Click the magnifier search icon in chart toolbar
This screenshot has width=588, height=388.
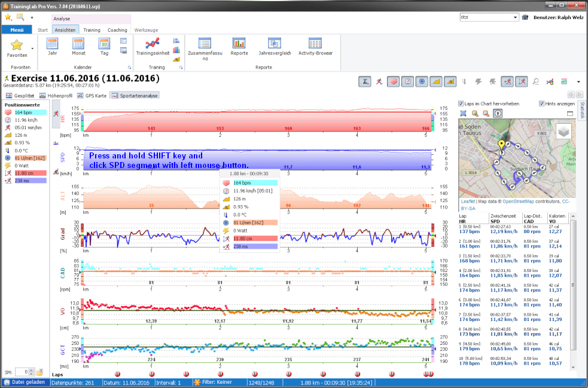pos(536,81)
